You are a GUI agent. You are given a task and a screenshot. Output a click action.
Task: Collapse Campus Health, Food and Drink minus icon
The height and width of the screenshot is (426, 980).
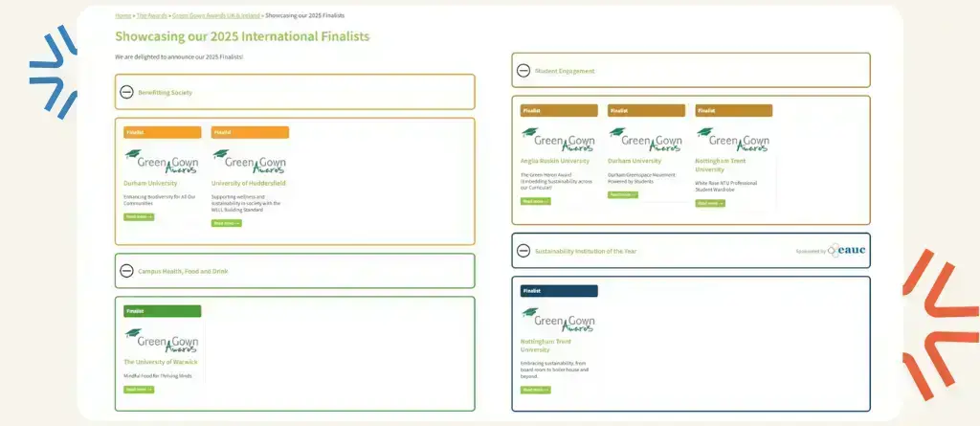[x=126, y=271]
